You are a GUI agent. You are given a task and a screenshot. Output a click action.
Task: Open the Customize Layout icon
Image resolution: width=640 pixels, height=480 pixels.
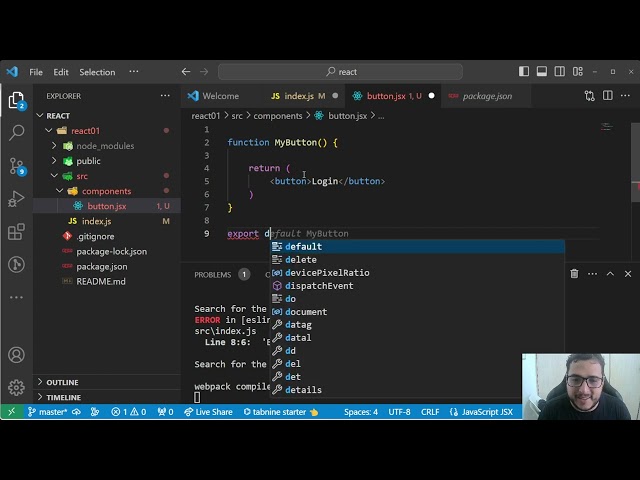(578, 71)
